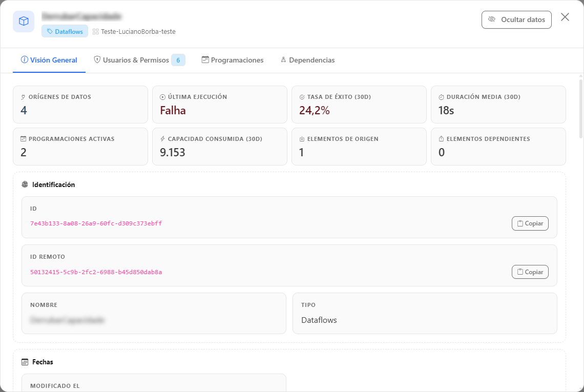Screen dimensions: 584x392
Task: Close the details dialog
Action: click(x=565, y=17)
